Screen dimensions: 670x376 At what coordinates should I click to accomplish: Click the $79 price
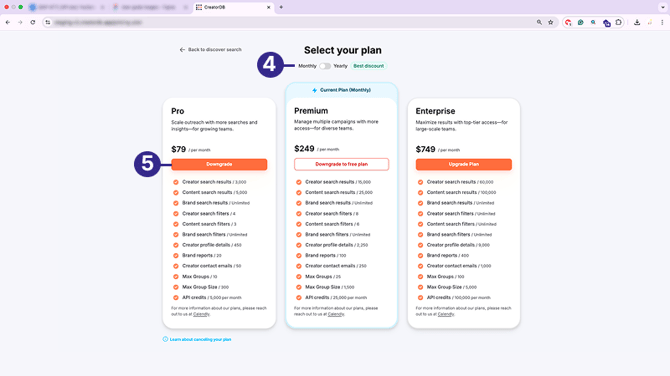[x=179, y=149]
